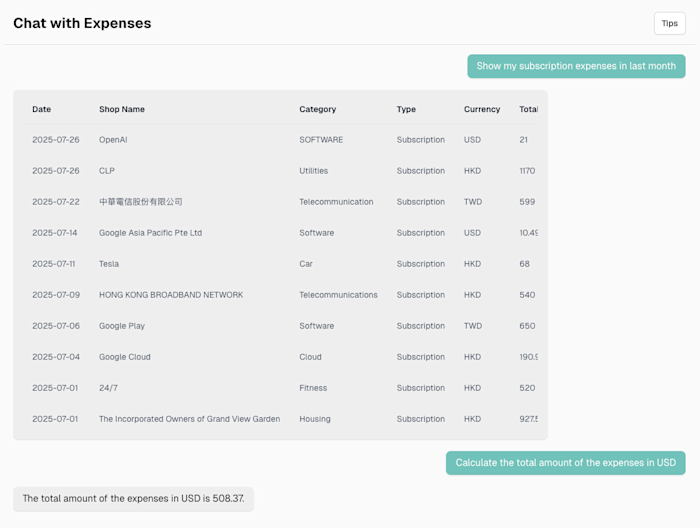Click 'Show my subscription expenses in last month' bubble

tap(576, 66)
